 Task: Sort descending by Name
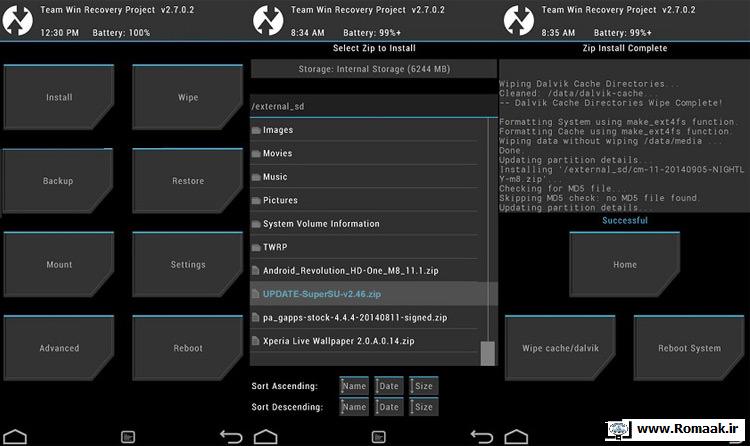(x=354, y=407)
